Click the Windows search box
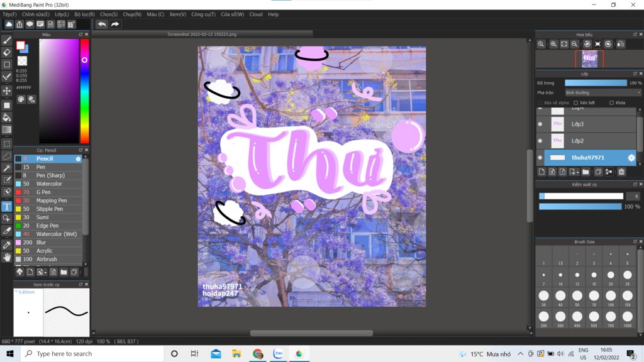The image size is (644, 362). [x=92, y=354]
